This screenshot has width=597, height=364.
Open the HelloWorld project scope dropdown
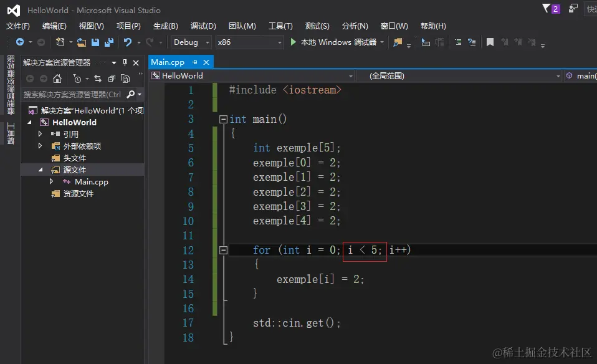[x=252, y=76]
